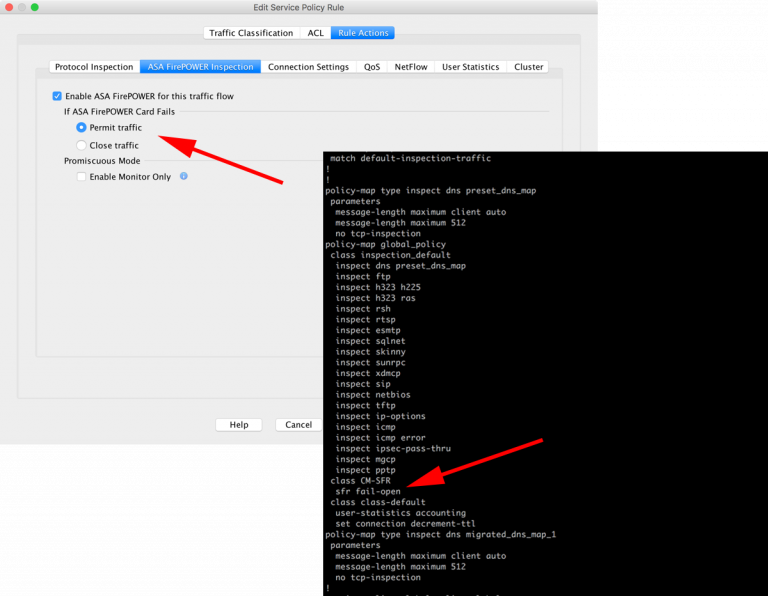This screenshot has height=596, width=768.
Task: Click 'policy-map global_policy' in the terminal
Action: (x=385, y=244)
